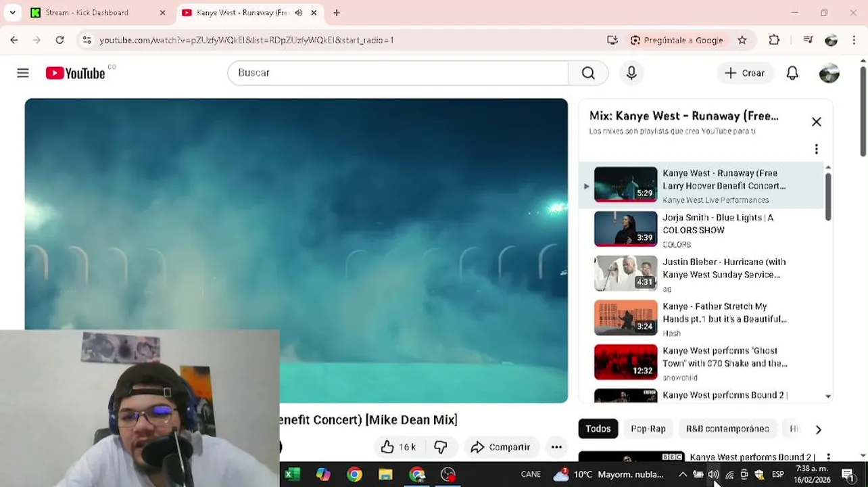Mute audio on Kanye West tab
Image resolution: width=868 pixels, height=487 pixels.
[299, 12]
